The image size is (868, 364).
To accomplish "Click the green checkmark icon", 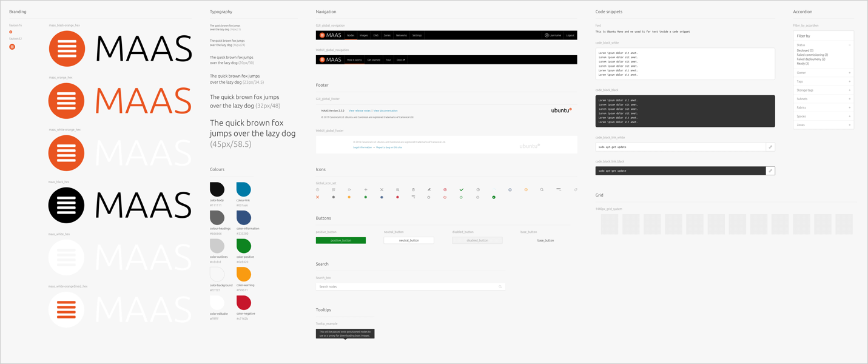I will pyautogui.click(x=462, y=190).
